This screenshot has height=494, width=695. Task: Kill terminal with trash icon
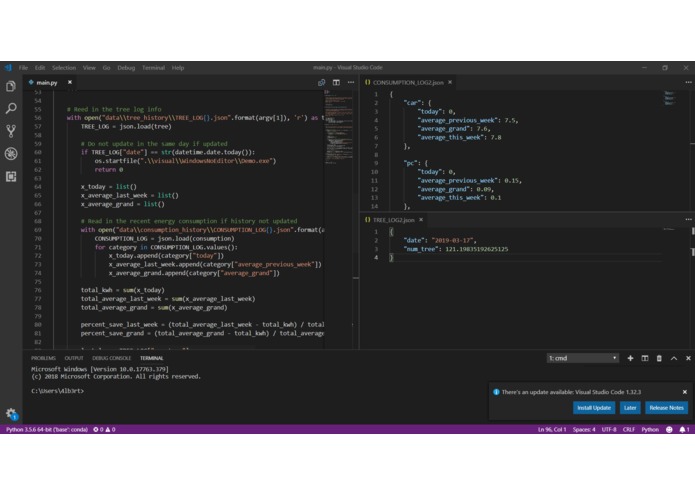[x=659, y=358]
